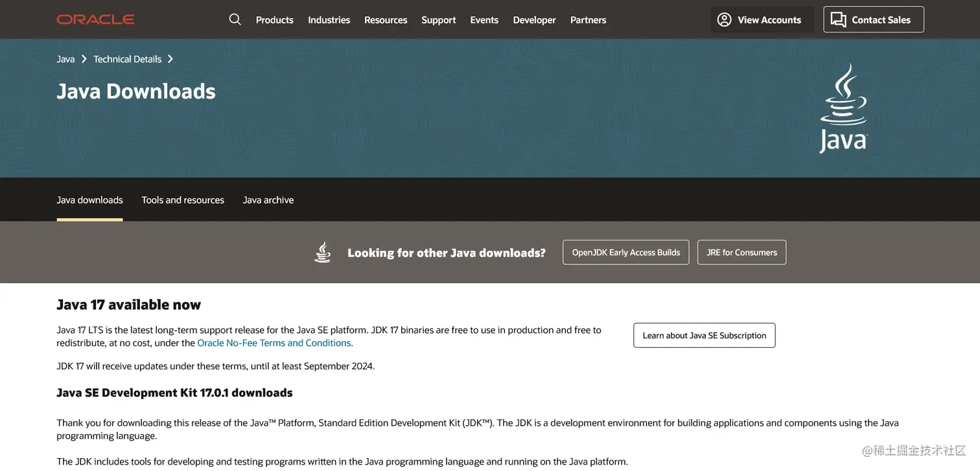Open the site search magnifier icon
The image size is (980, 471).
pos(235,19)
